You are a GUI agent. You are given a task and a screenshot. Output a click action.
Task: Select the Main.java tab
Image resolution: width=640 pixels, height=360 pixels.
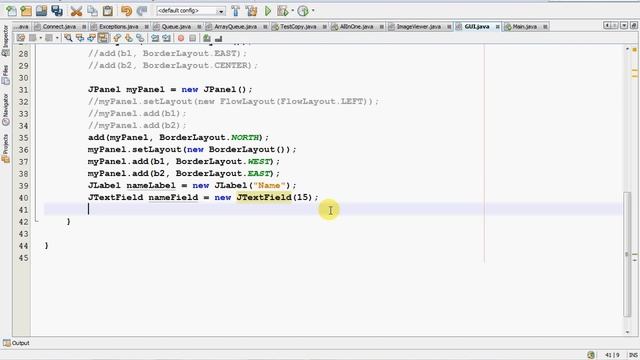[524, 27]
